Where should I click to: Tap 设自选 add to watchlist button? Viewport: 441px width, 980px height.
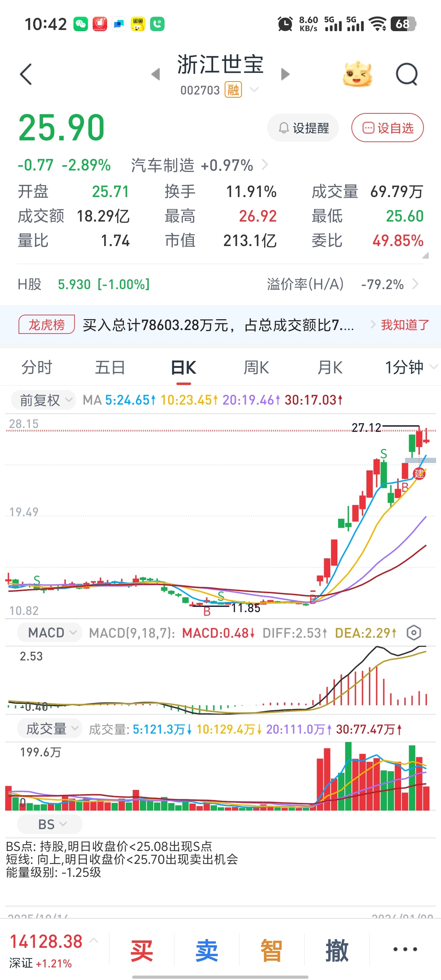(387, 128)
